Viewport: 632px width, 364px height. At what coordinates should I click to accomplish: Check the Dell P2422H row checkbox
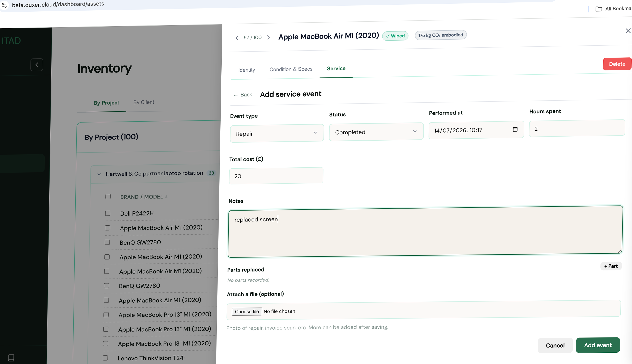coord(108,213)
